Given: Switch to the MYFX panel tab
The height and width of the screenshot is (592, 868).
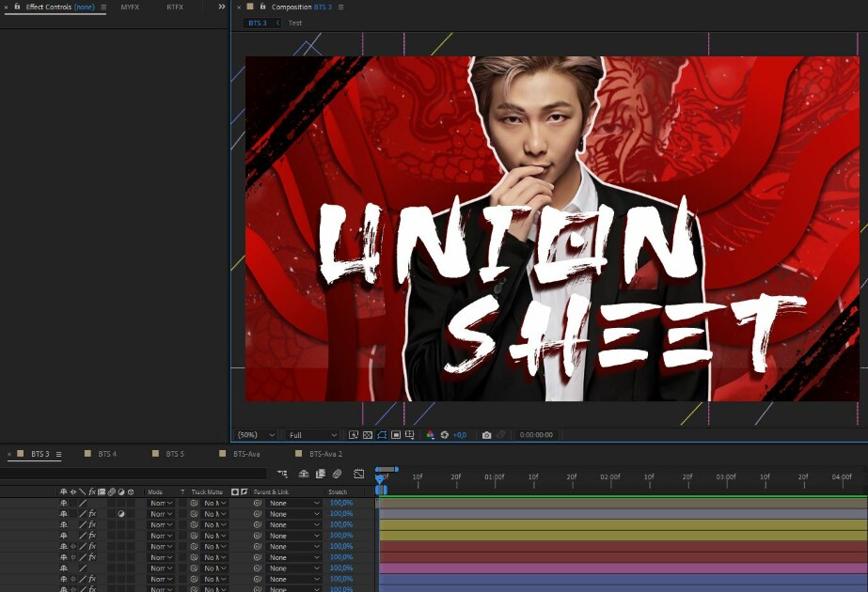Looking at the screenshot, I should point(130,8).
